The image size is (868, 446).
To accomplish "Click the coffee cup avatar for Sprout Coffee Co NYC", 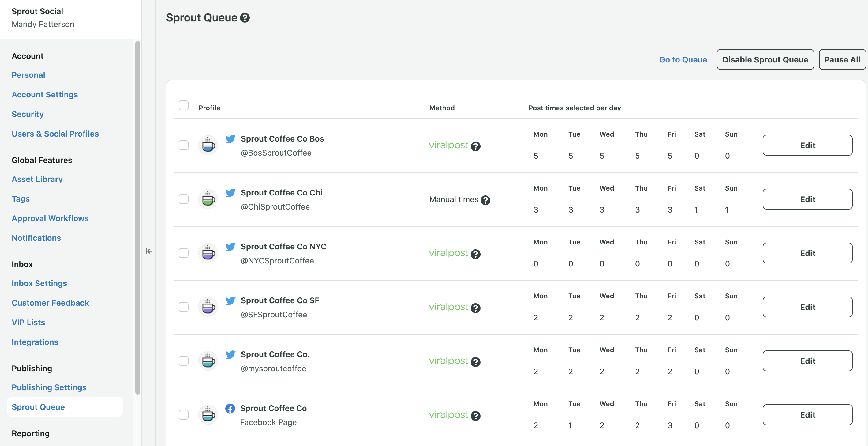I will 208,253.
